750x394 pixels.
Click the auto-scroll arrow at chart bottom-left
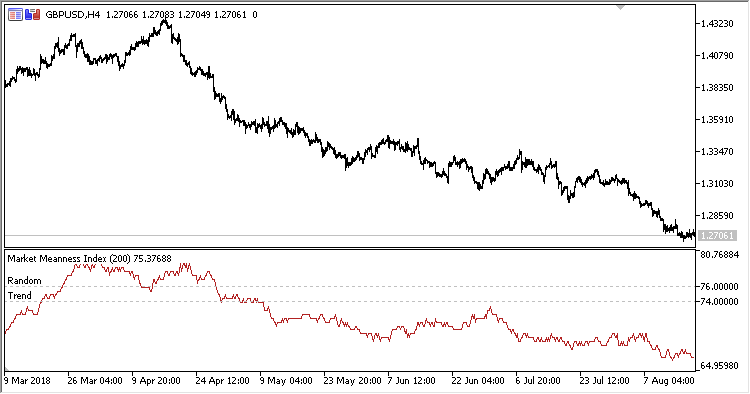coord(7,369)
